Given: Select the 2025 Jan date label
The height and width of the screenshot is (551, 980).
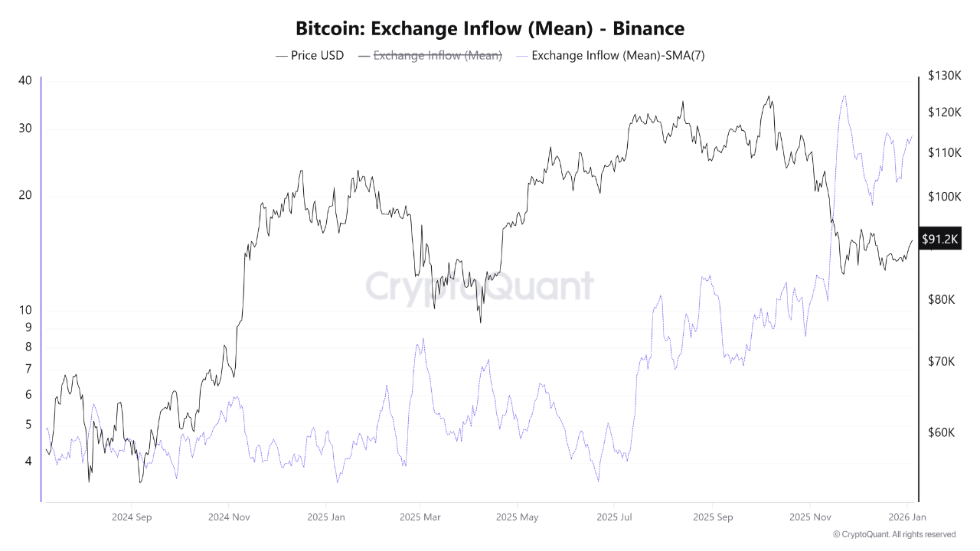Looking at the screenshot, I should [325, 517].
